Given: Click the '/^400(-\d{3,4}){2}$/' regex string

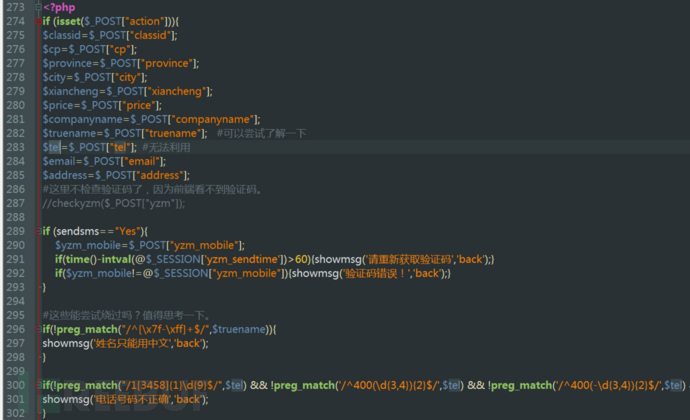Looking at the screenshot, I should coord(608,385).
